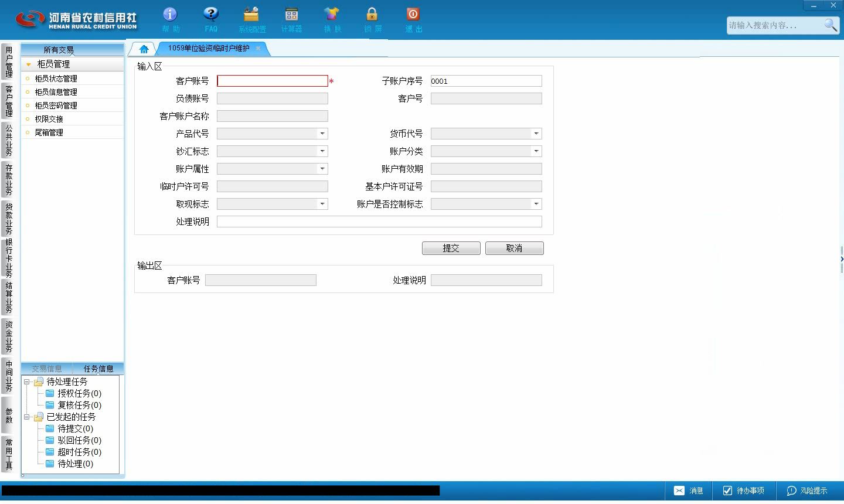844x504 pixels.
Task: Click the 取消 cancel button
Action: (x=514, y=248)
